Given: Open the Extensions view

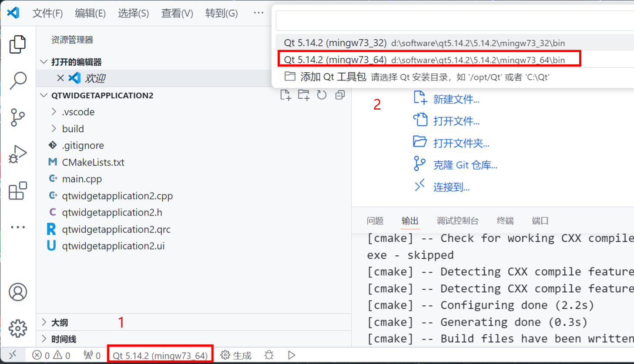Looking at the screenshot, I should click(x=18, y=190).
